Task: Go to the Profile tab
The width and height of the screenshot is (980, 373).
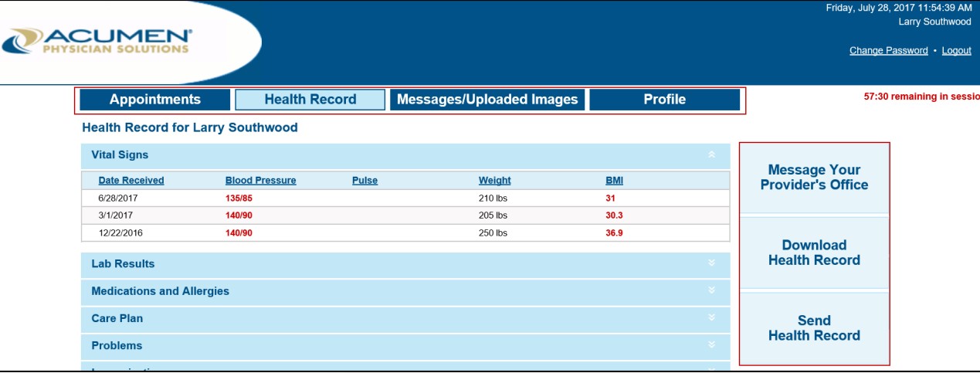Action: pyautogui.click(x=664, y=100)
